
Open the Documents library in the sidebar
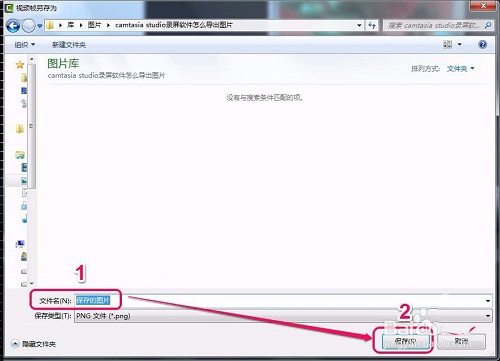pos(24,193)
